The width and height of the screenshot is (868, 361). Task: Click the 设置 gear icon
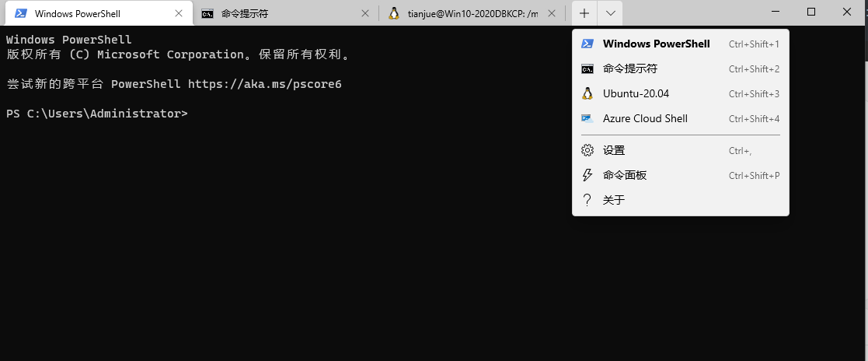coord(587,150)
